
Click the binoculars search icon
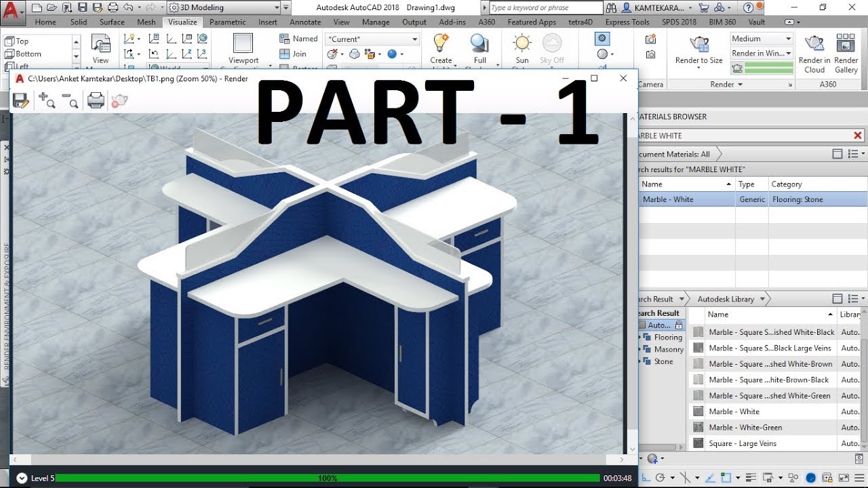tap(611, 8)
